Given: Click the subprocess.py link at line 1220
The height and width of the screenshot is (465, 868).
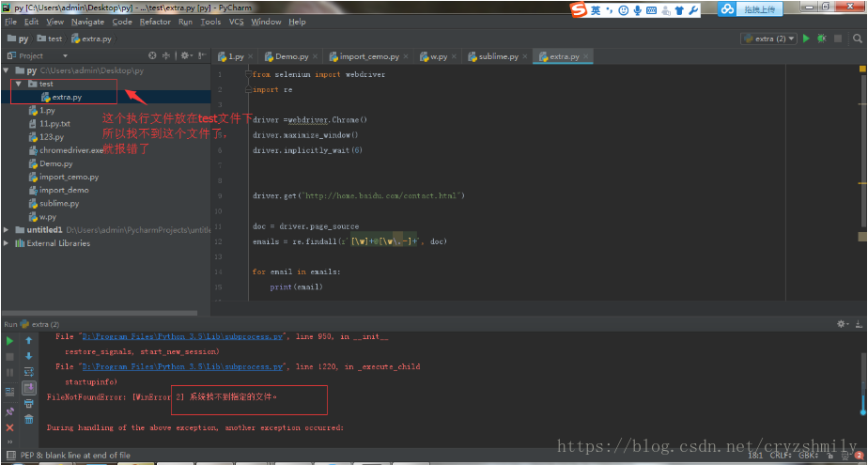Looking at the screenshot, I should point(182,366).
